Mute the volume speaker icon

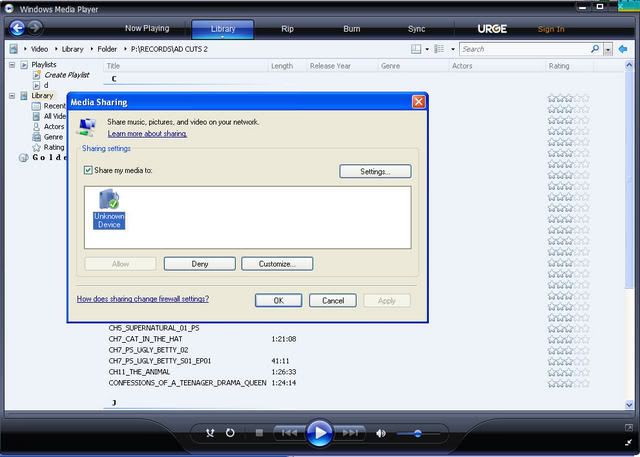click(x=381, y=433)
